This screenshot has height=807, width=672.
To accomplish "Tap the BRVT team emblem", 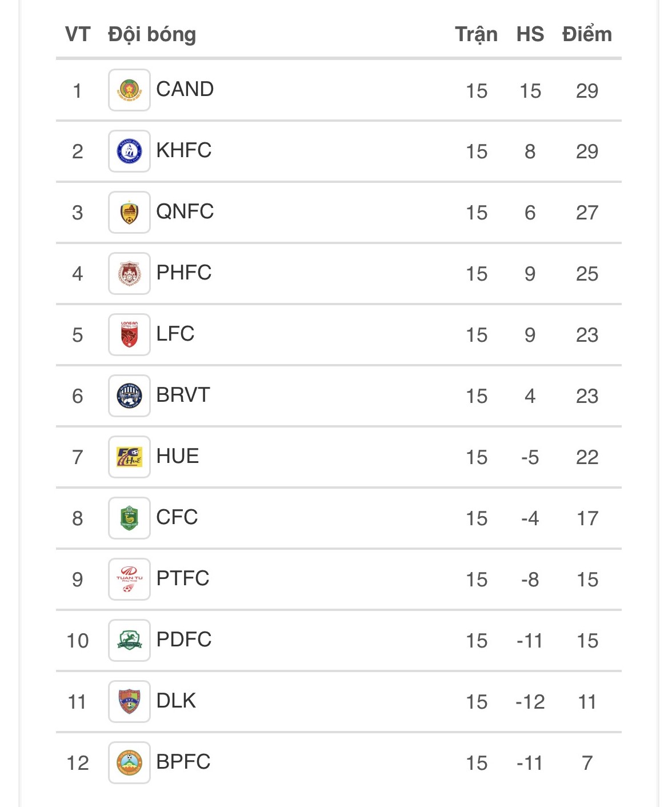I will click(x=129, y=396).
